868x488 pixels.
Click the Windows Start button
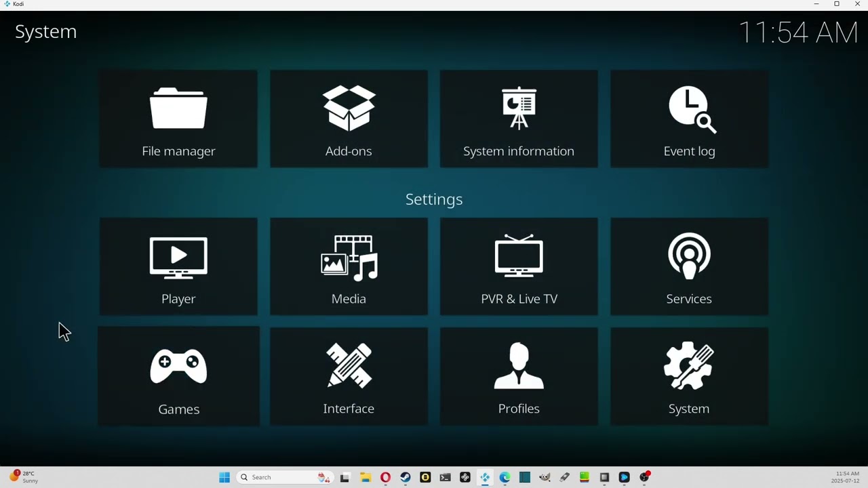(x=224, y=477)
